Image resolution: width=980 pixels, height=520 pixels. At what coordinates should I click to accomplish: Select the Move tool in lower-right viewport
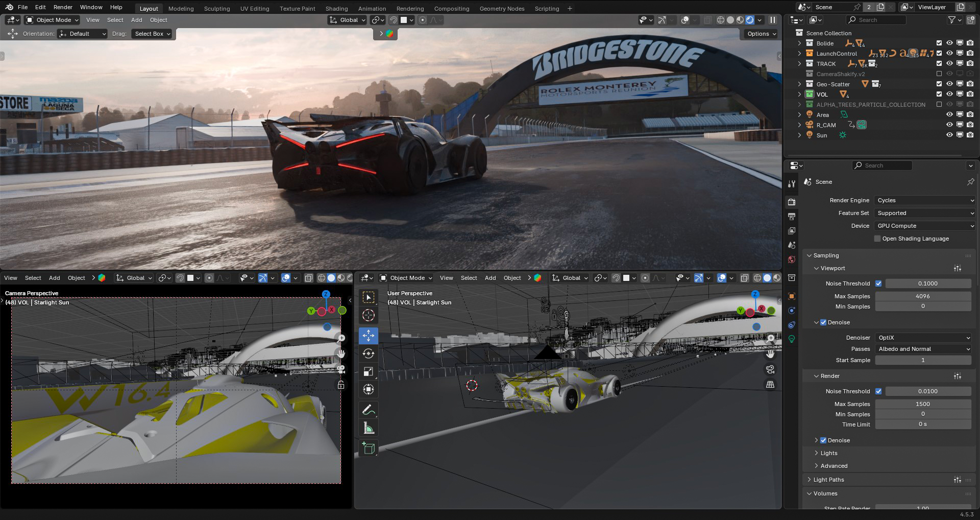pos(369,336)
